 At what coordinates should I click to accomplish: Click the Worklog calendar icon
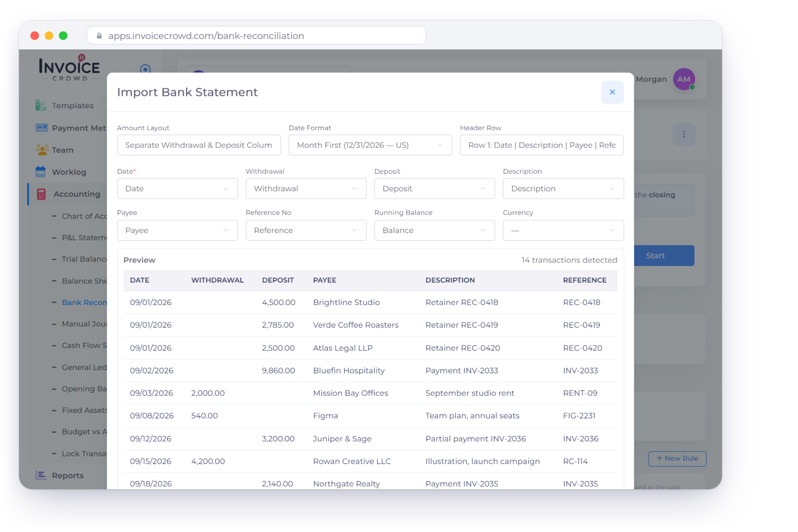click(41, 171)
